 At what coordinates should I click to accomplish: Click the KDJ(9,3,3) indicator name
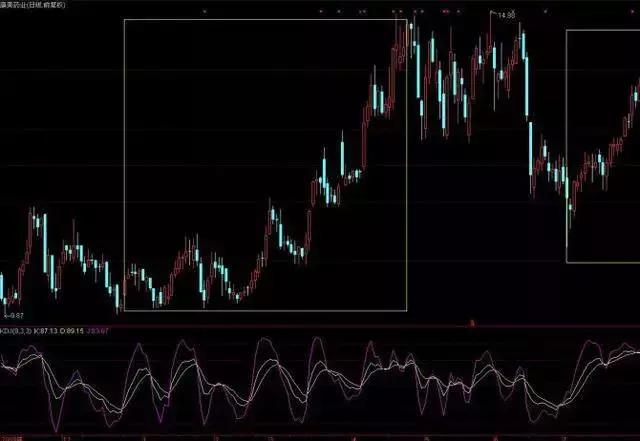(16, 331)
